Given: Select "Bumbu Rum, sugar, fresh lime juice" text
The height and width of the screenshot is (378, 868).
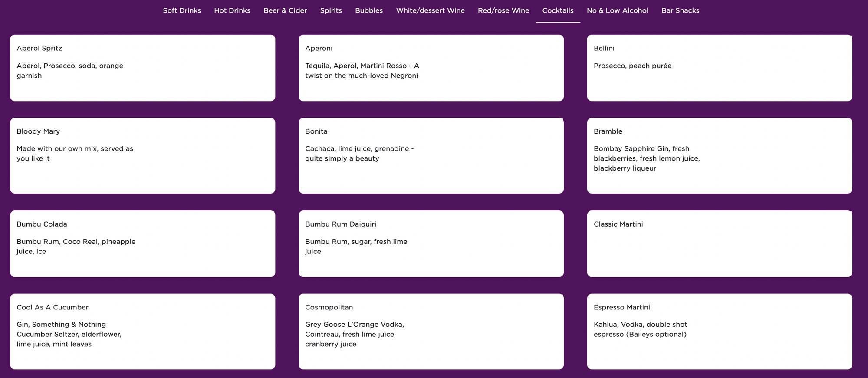Looking at the screenshot, I should pos(356,247).
